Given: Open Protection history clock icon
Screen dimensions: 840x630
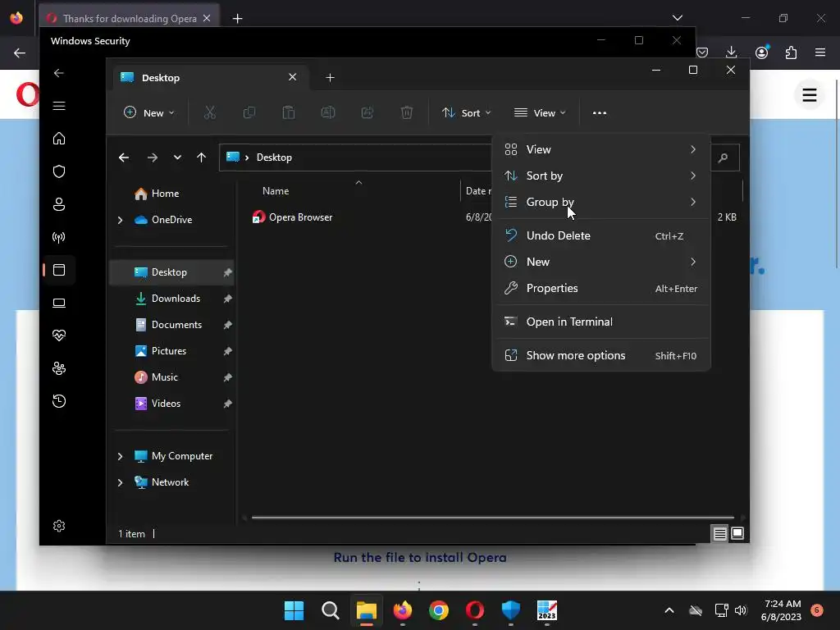Looking at the screenshot, I should (x=59, y=401).
